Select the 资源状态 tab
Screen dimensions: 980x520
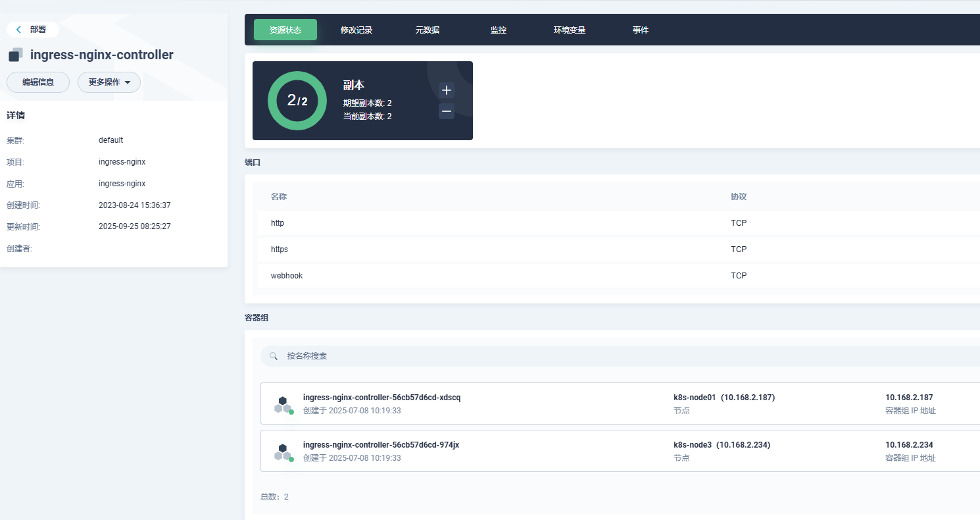pos(285,30)
